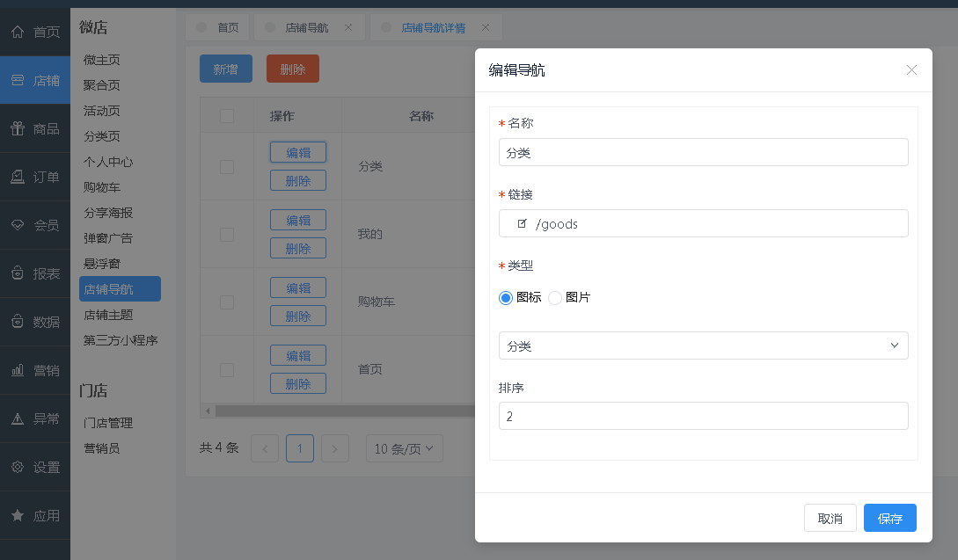Click the 名称 input field
This screenshot has height=560, width=958.
[x=703, y=152]
